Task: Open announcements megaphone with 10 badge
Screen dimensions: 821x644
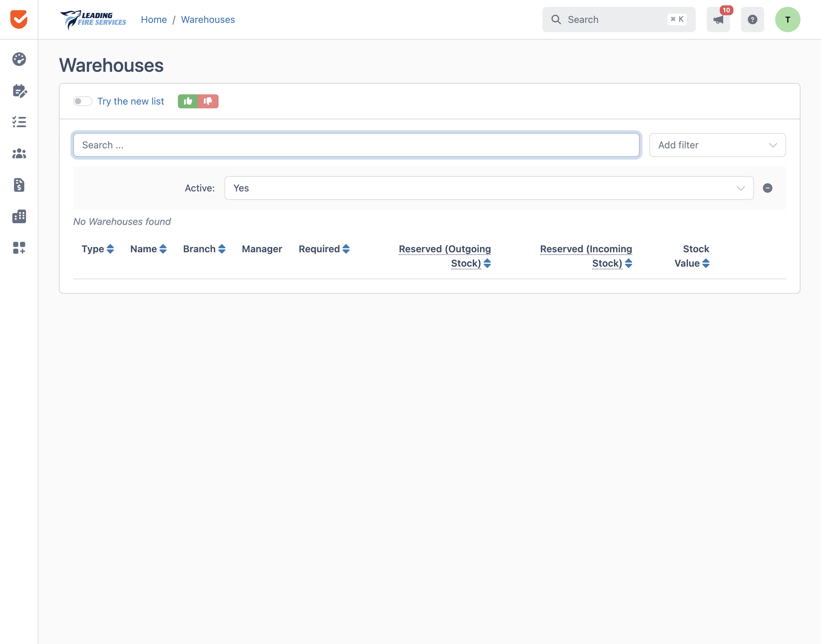Action: point(718,19)
